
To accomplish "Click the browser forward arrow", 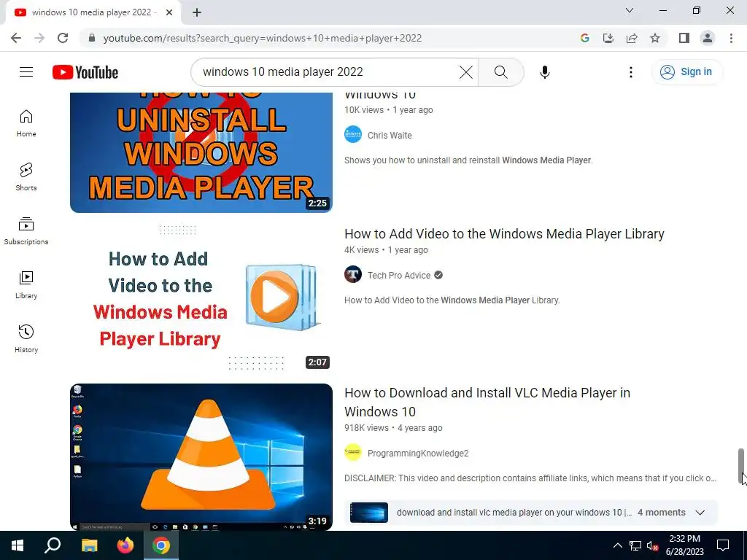I will (39, 38).
